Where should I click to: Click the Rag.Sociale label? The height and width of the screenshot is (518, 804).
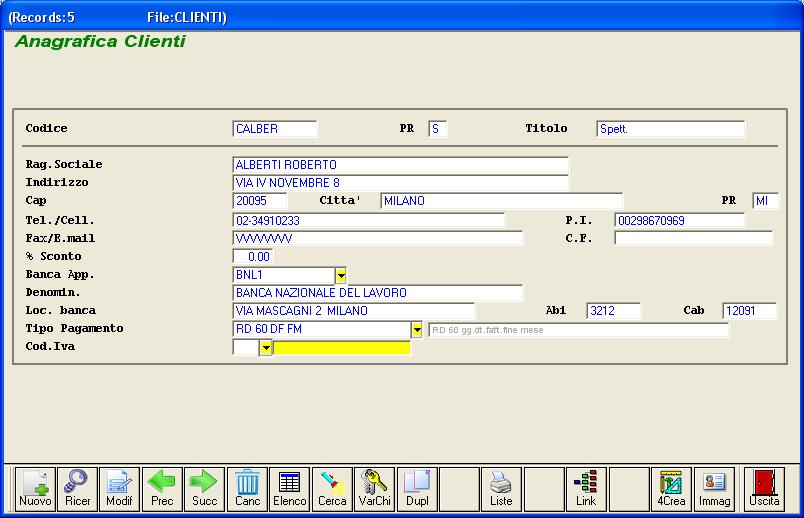pos(64,164)
